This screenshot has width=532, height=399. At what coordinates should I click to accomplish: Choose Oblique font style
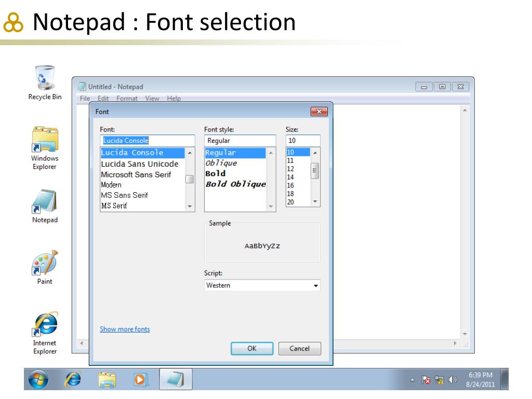coord(235,163)
